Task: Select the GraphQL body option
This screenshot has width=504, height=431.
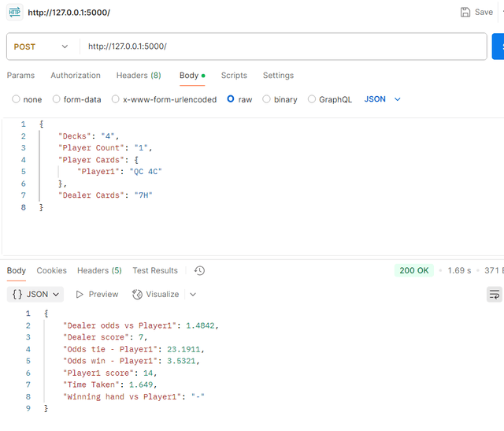Action: coord(312,99)
